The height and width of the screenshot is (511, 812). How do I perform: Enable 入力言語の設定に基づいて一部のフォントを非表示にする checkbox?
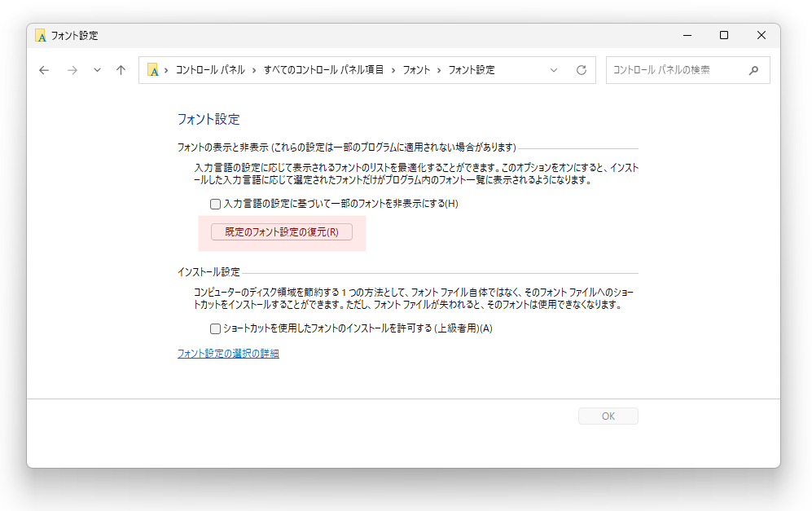pyautogui.click(x=216, y=204)
